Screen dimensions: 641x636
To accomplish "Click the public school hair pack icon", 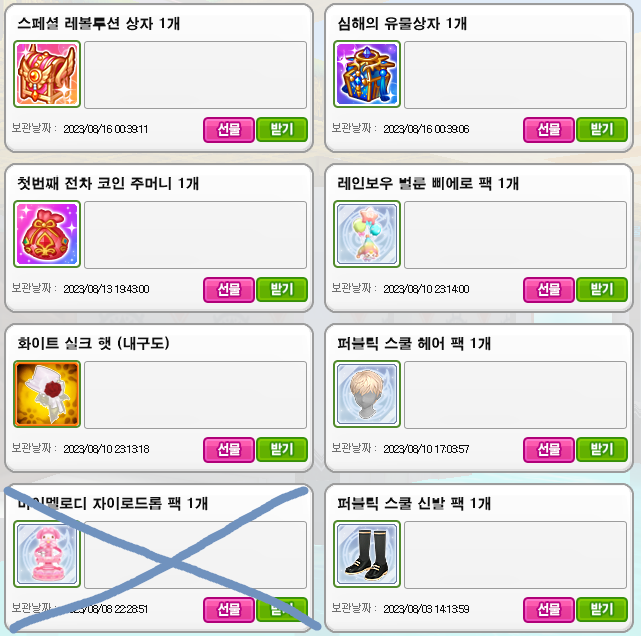I will (367, 394).
